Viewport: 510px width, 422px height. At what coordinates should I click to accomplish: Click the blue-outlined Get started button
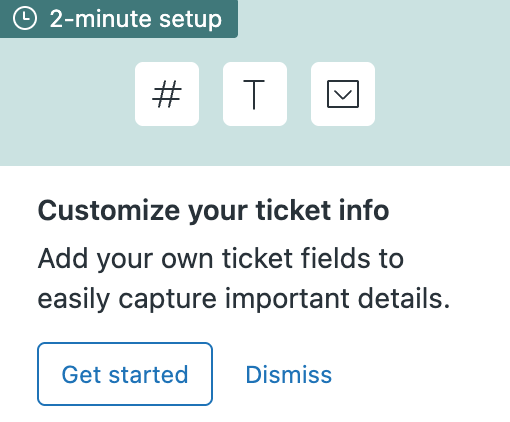(x=125, y=374)
